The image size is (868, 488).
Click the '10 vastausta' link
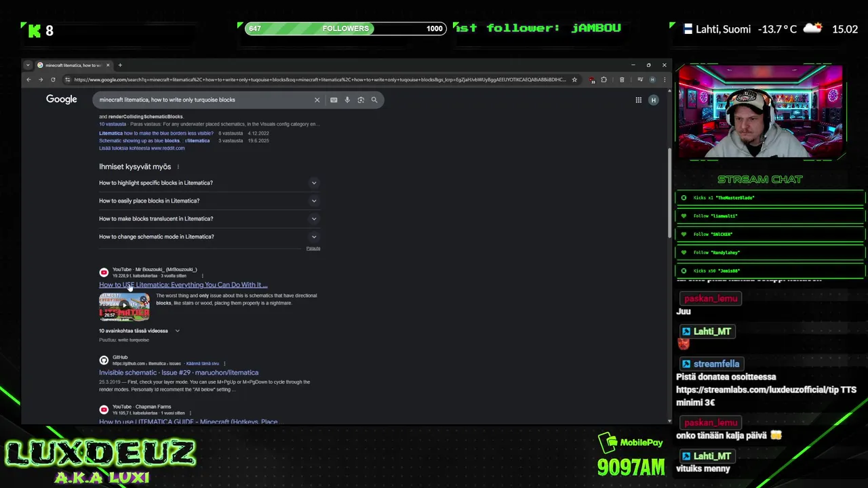pyautogui.click(x=113, y=124)
